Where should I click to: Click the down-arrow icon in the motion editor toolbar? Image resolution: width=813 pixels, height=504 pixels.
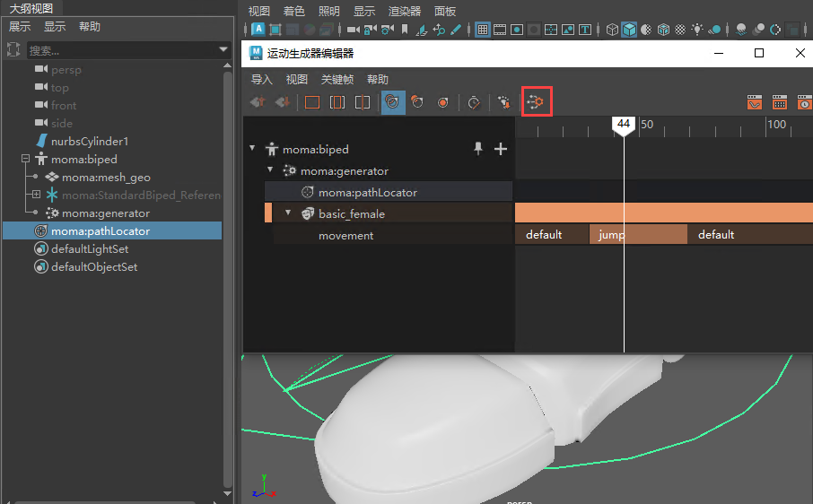(x=283, y=101)
